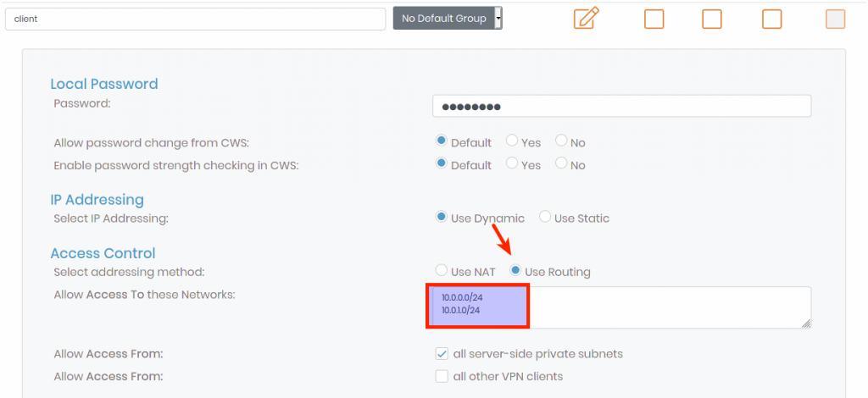
Task: Focus the Local Password input field
Action: [x=621, y=106]
